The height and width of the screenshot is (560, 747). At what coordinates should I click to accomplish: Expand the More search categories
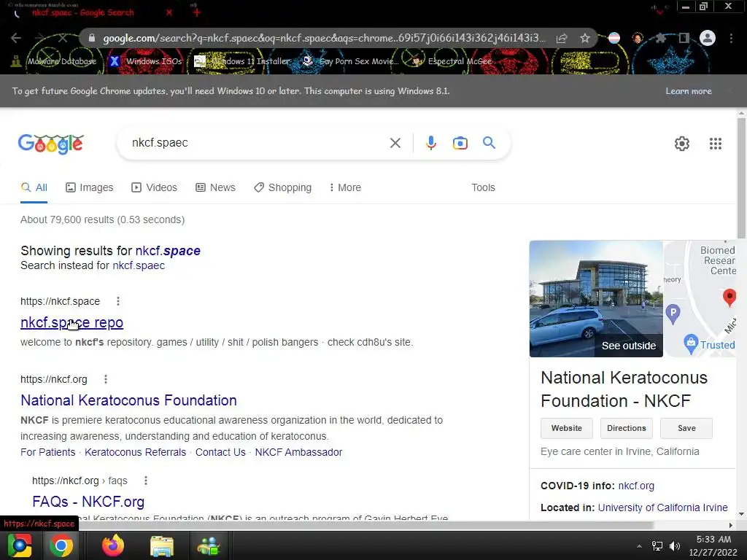click(345, 187)
